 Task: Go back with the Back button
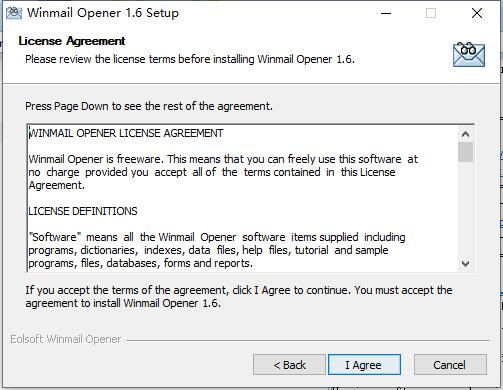click(289, 365)
